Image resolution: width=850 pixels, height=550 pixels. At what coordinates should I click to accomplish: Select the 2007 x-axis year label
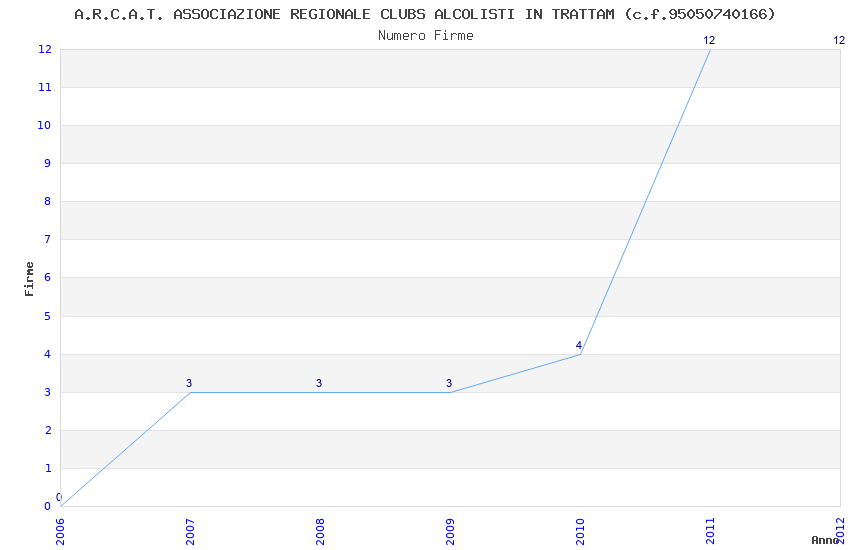tap(190, 531)
